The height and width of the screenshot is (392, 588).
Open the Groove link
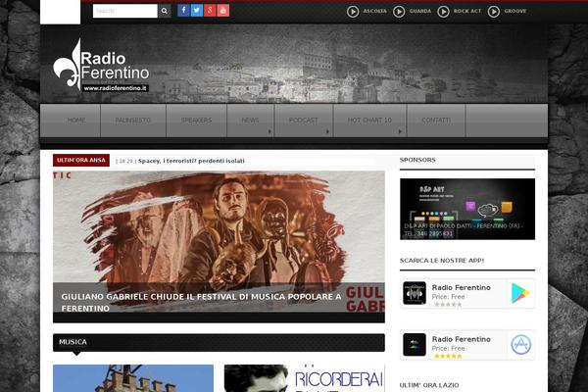point(515,11)
